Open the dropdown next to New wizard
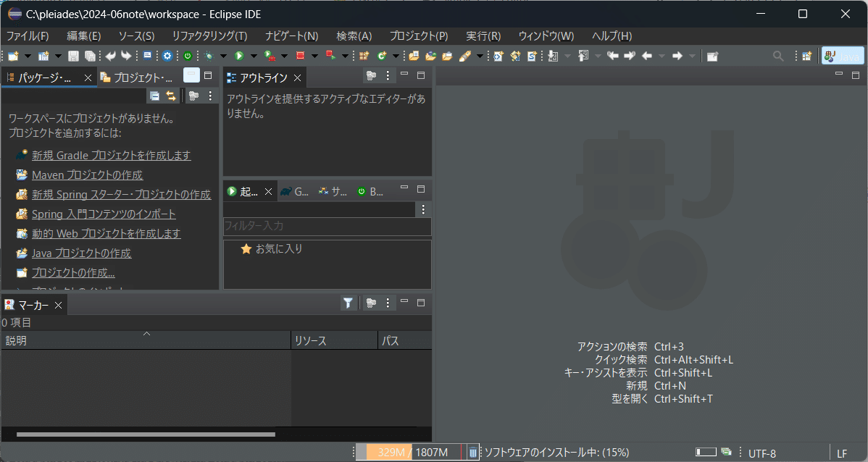Image resolution: width=868 pixels, height=462 pixels. 28,56
